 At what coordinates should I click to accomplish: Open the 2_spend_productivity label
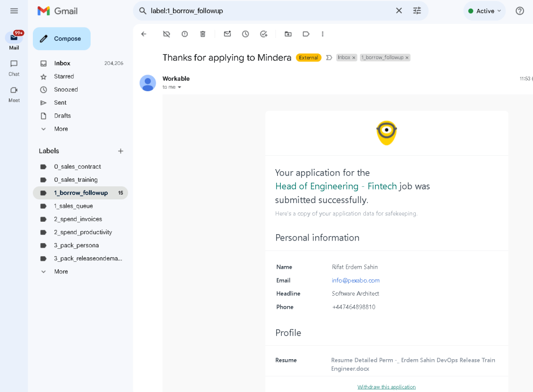[80, 232]
